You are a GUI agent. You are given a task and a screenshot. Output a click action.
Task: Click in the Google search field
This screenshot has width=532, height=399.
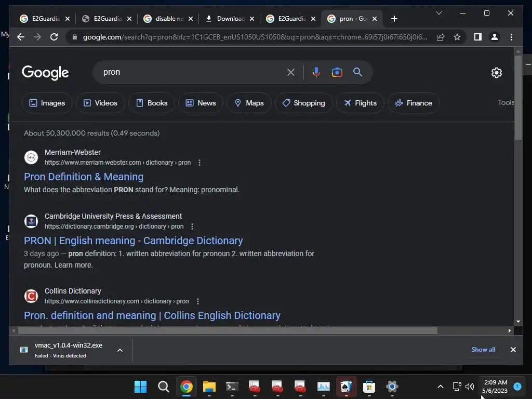(193, 72)
